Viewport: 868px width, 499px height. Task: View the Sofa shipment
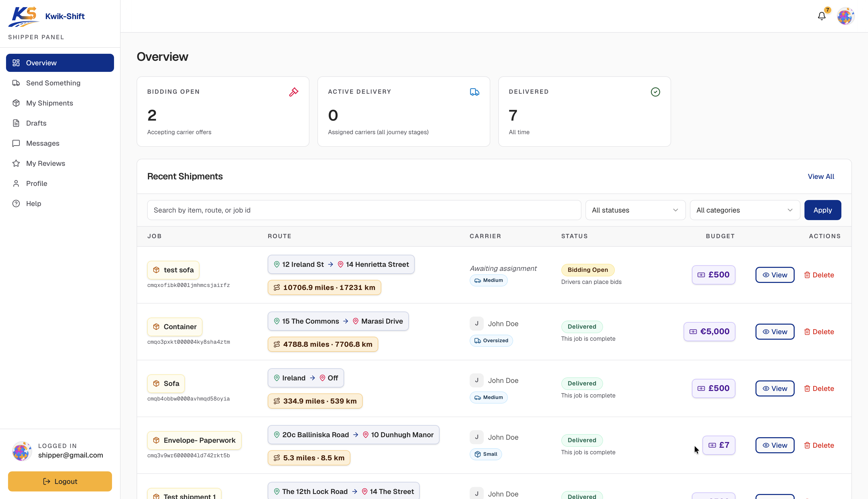click(775, 389)
